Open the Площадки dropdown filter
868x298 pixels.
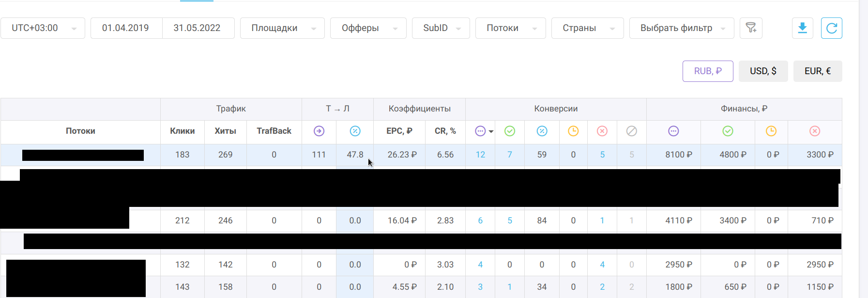[x=282, y=28]
